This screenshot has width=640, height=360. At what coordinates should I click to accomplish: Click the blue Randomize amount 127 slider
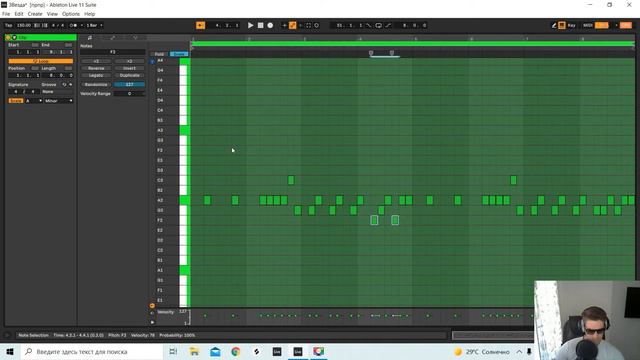(129, 84)
